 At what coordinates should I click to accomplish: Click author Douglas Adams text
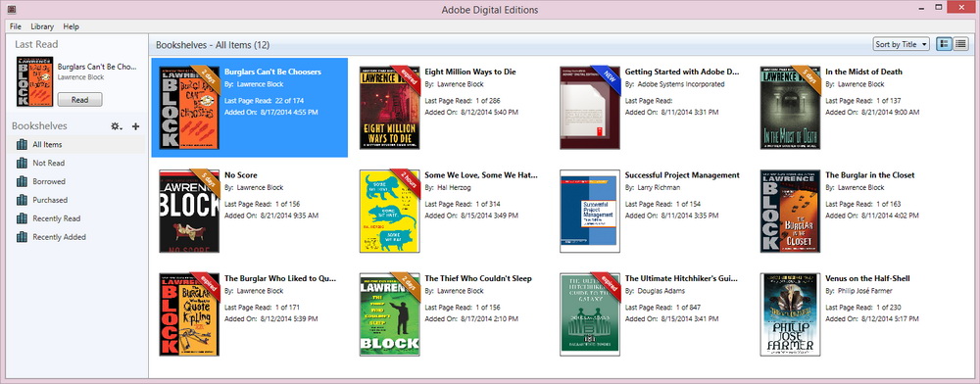point(661,291)
